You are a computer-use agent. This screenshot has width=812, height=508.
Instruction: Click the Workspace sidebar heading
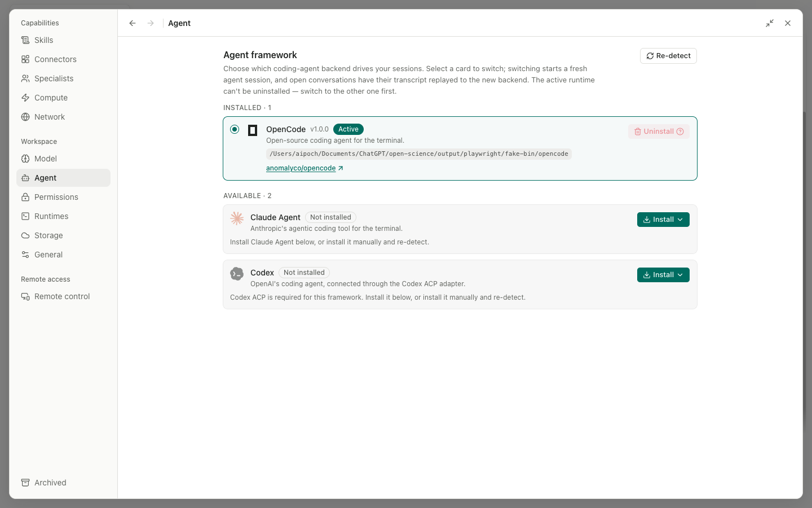(x=39, y=142)
